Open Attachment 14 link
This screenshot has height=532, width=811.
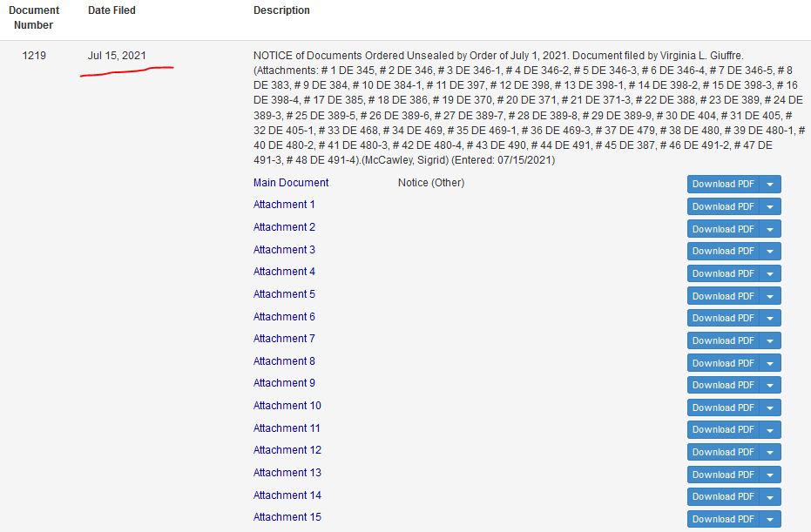tap(287, 495)
